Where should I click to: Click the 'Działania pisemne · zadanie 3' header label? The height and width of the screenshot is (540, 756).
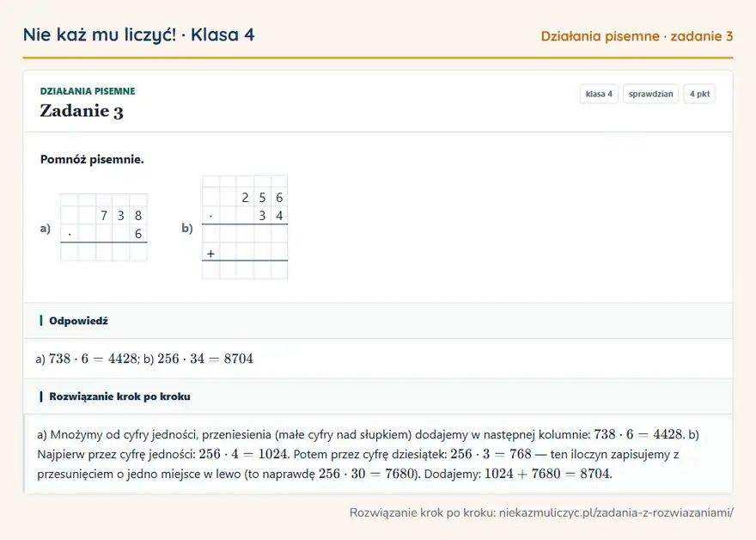(637, 36)
